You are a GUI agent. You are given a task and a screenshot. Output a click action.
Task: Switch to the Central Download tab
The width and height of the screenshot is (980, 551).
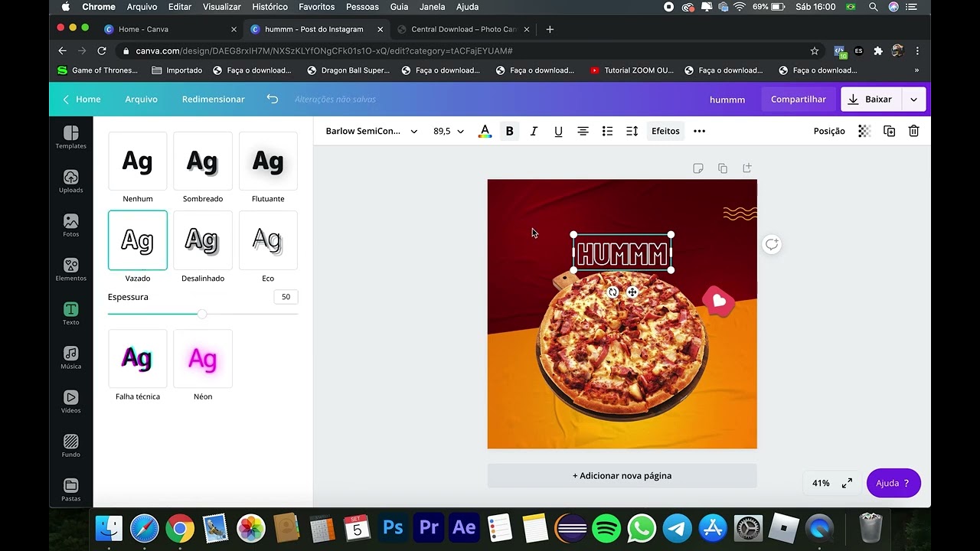click(x=463, y=29)
